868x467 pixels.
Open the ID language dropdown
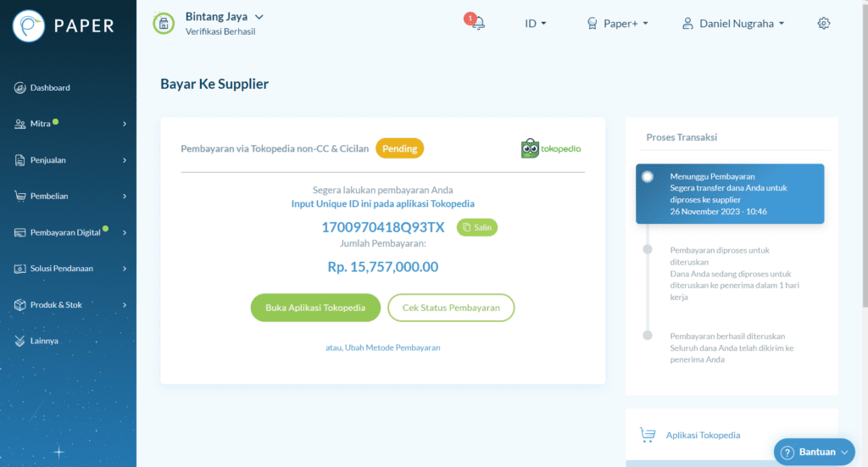(x=535, y=24)
